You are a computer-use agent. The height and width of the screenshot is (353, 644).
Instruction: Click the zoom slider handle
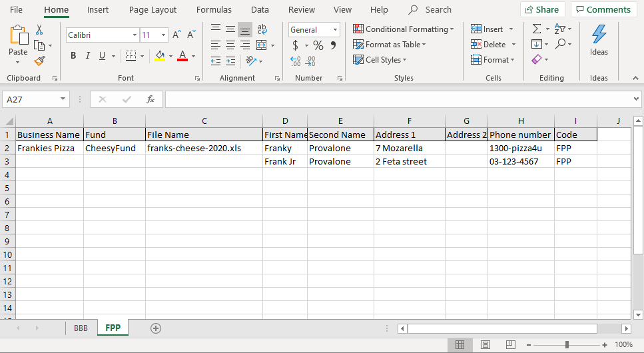[x=567, y=345]
